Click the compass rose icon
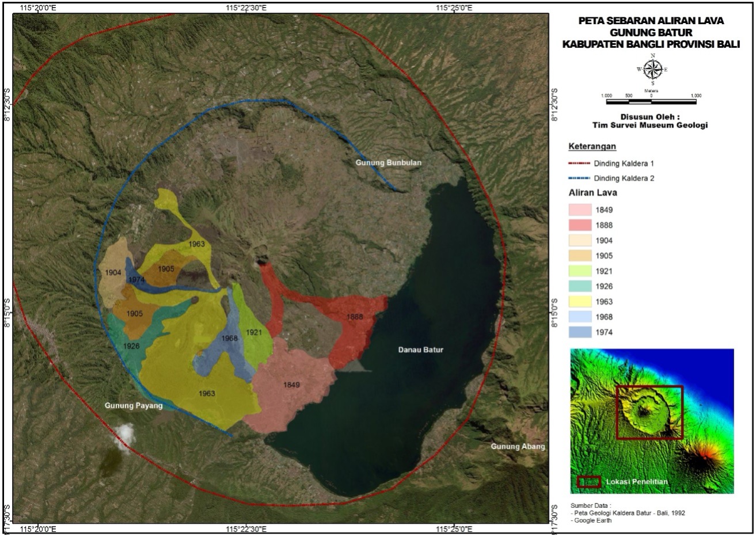Screen dimensions: 756x536 (652, 69)
